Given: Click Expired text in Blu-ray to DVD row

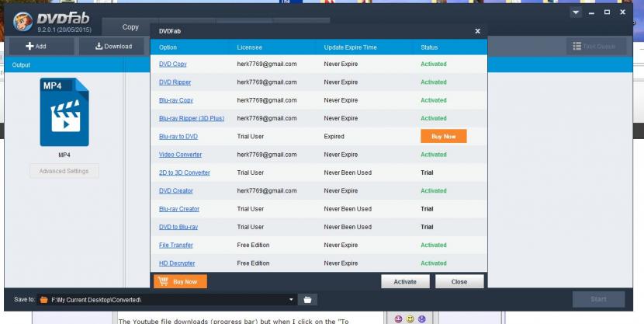Looking at the screenshot, I should pos(334,137).
